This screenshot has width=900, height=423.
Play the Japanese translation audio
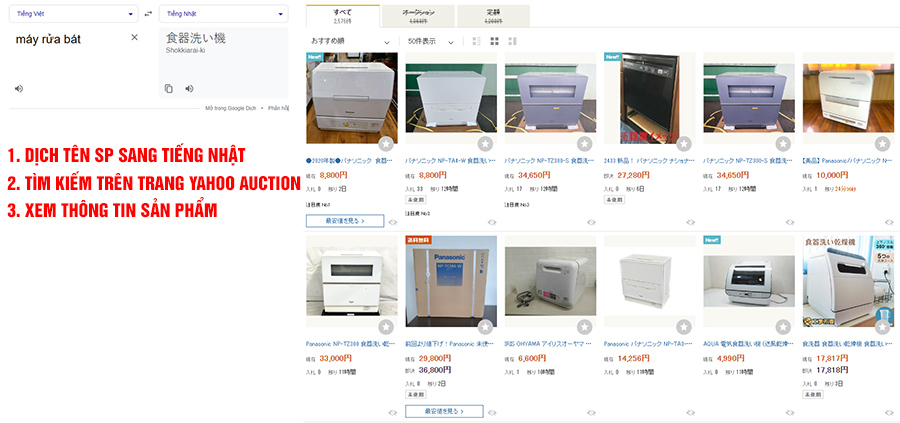(x=189, y=88)
